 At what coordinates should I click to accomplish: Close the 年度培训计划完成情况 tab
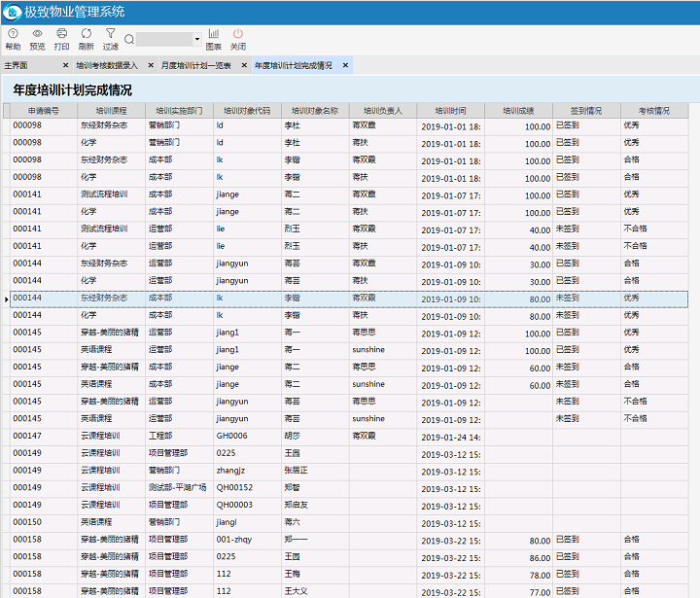[345, 66]
